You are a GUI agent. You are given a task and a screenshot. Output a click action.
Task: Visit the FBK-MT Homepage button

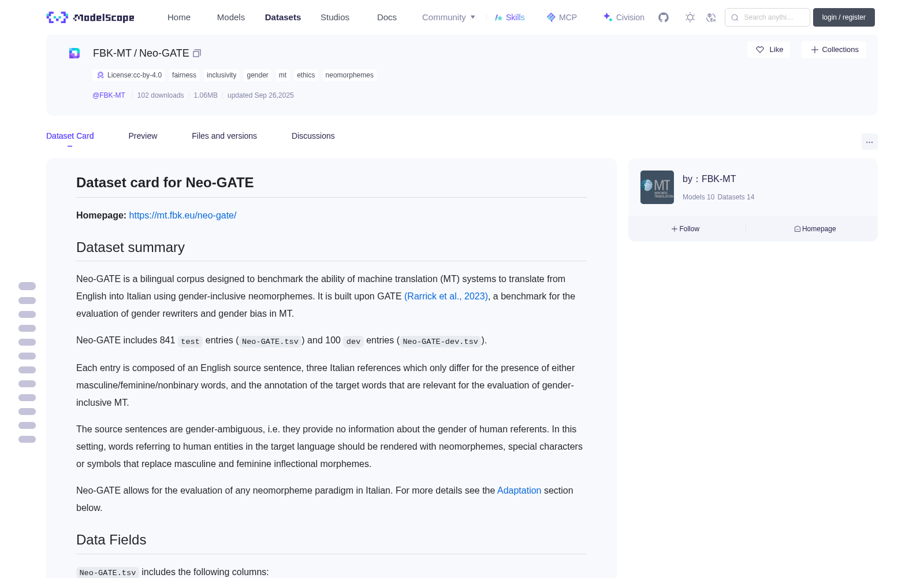click(815, 229)
